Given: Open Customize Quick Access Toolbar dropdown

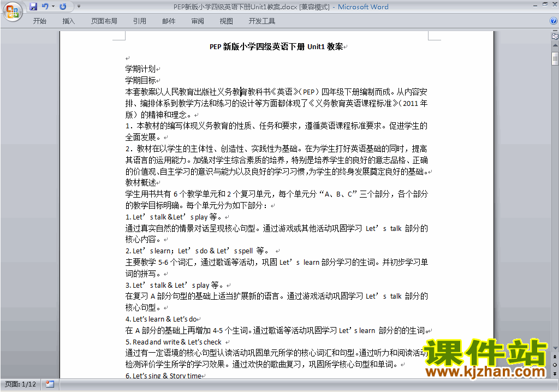Looking at the screenshot, I should (x=79, y=7).
